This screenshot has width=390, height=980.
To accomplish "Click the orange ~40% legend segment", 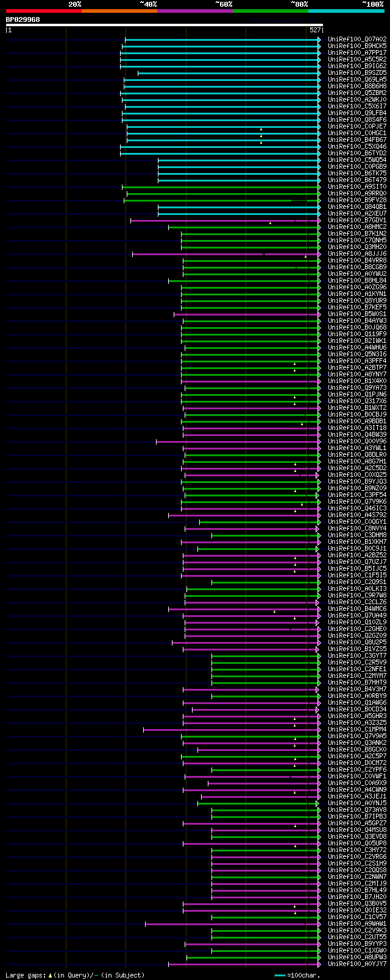I will tap(119, 11).
